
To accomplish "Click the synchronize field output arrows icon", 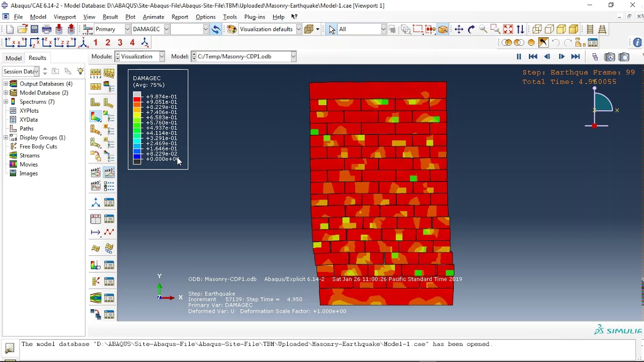I will tap(215, 29).
